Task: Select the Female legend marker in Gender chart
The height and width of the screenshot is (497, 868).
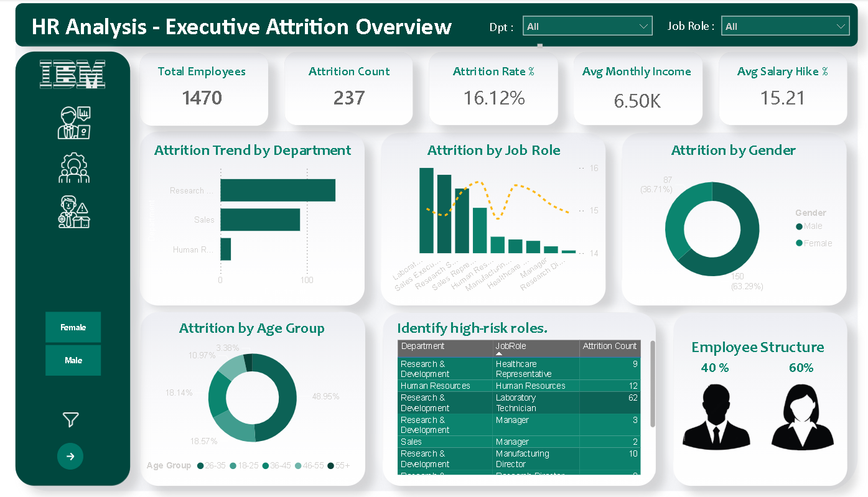Action: pyautogui.click(x=799, y=243)
